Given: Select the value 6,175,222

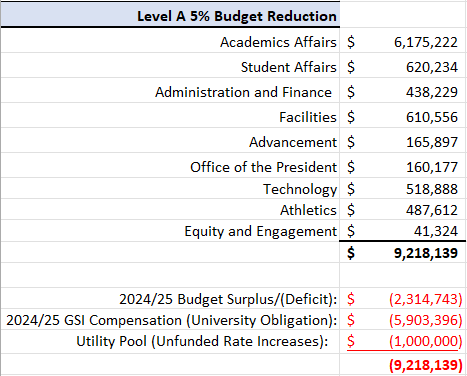Looking at the screenshot, I should (426, 42).
